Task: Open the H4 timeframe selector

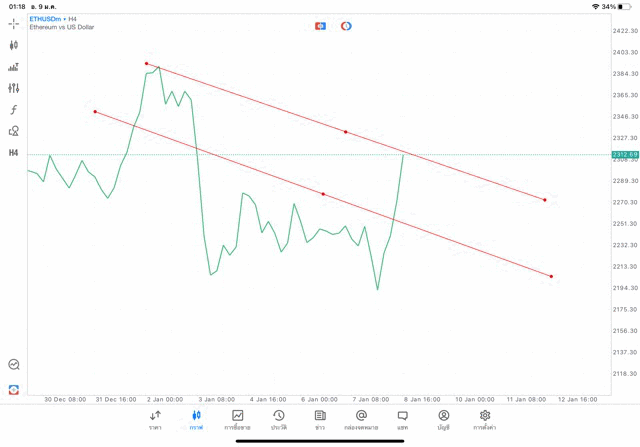Action: click(x=14, y=153)
